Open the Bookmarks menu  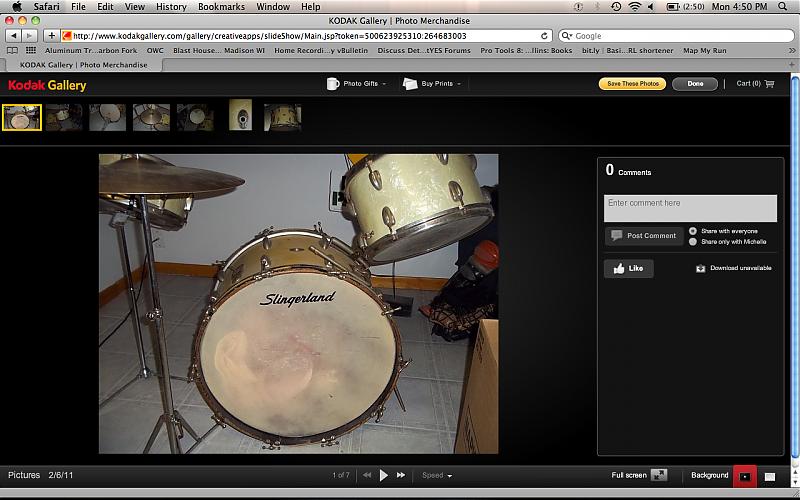tap(221, 7)
